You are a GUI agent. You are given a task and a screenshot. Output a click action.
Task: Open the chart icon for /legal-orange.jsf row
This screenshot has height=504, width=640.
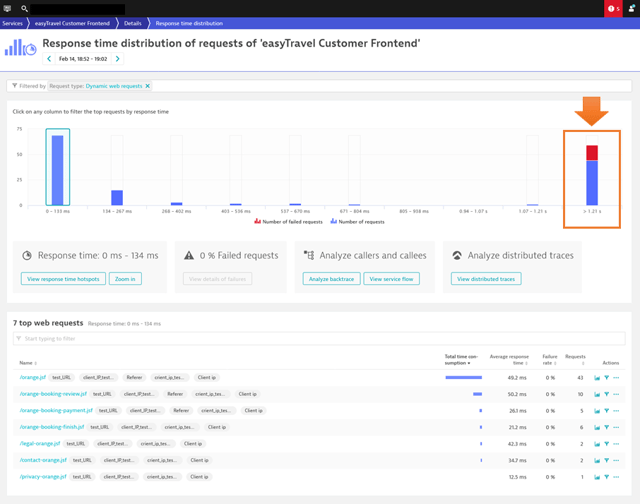(597, 444)
